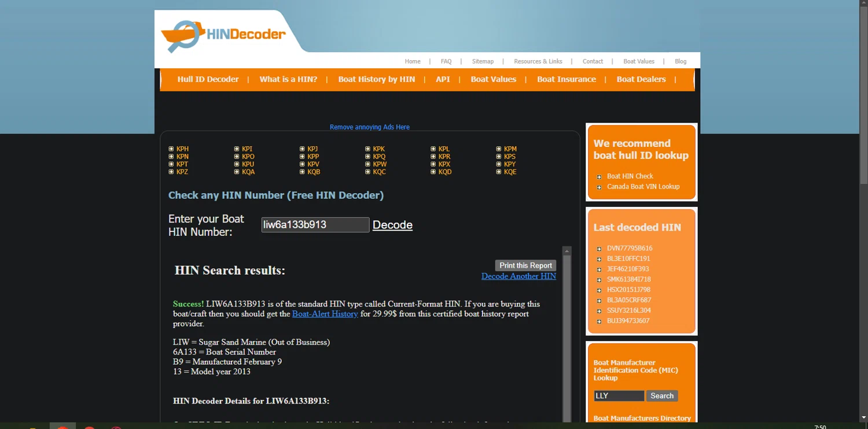Open the KQA code link
This screenshot has height=429, width=868.
click(248, 172)
